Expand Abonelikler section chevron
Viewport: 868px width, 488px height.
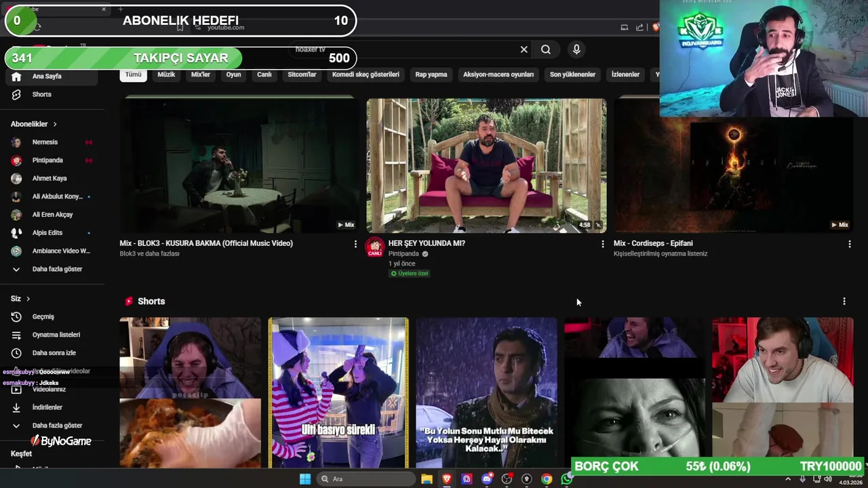(55, 124)
